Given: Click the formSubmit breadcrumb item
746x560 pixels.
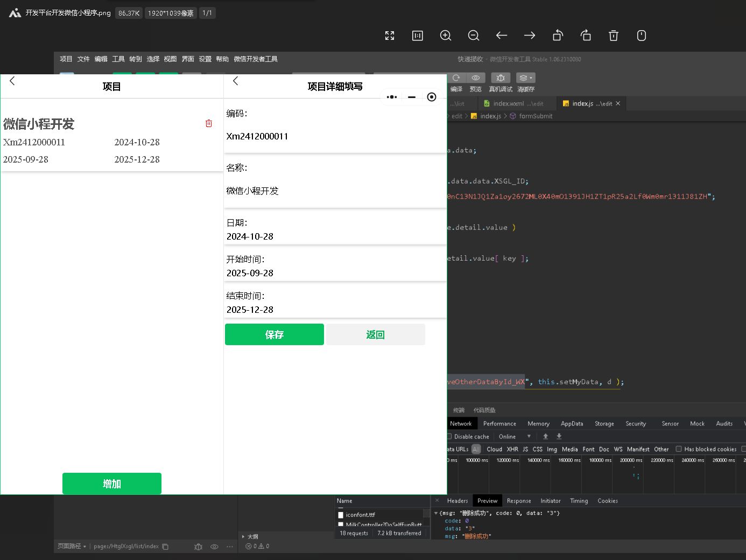Looking at the screenshot, I should coord(531,116).
